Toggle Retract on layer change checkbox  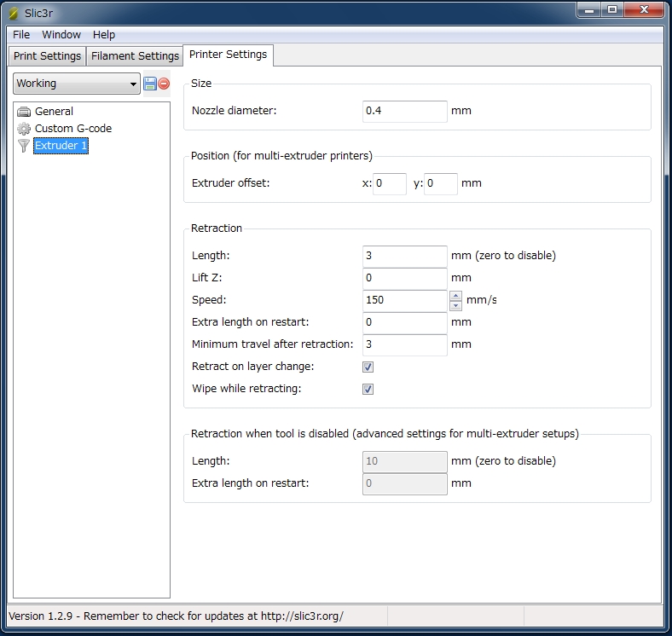click(x=368, y=367)
